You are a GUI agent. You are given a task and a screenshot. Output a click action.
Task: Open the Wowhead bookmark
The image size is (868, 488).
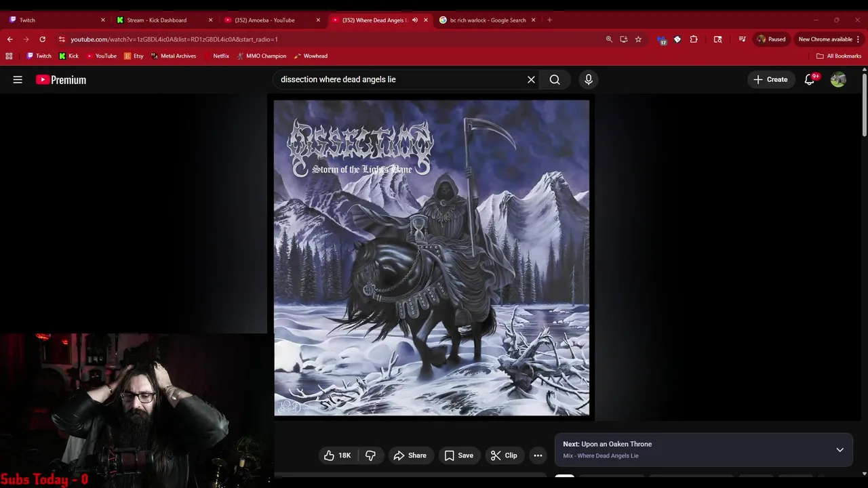tap(310, 56)
